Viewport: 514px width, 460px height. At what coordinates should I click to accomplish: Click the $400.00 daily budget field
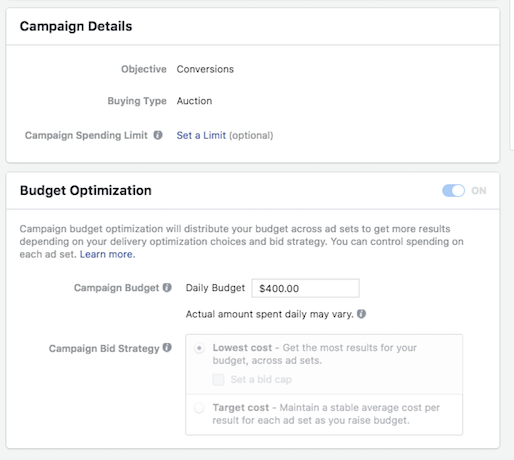(x=305, y=288)
